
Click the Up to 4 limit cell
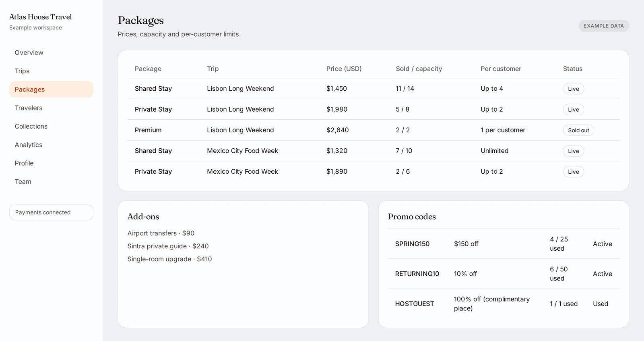tap(492, 89)
